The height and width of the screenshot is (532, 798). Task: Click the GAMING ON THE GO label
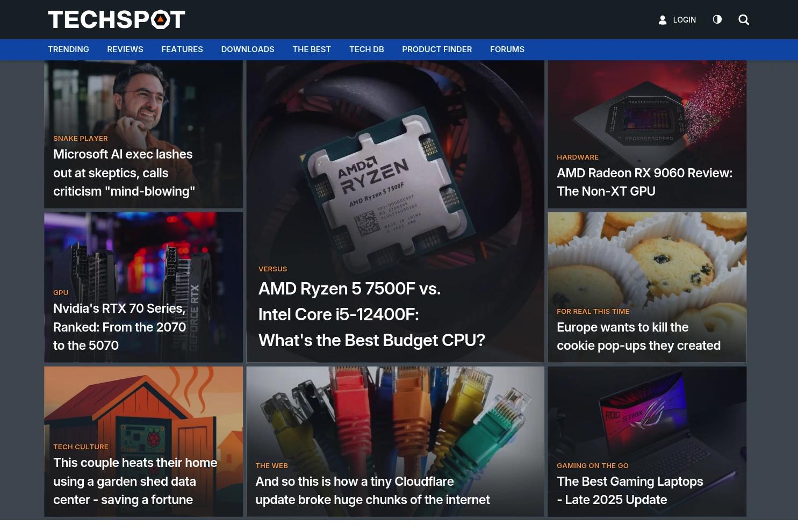pyautogui.click(x=593, y=465)
